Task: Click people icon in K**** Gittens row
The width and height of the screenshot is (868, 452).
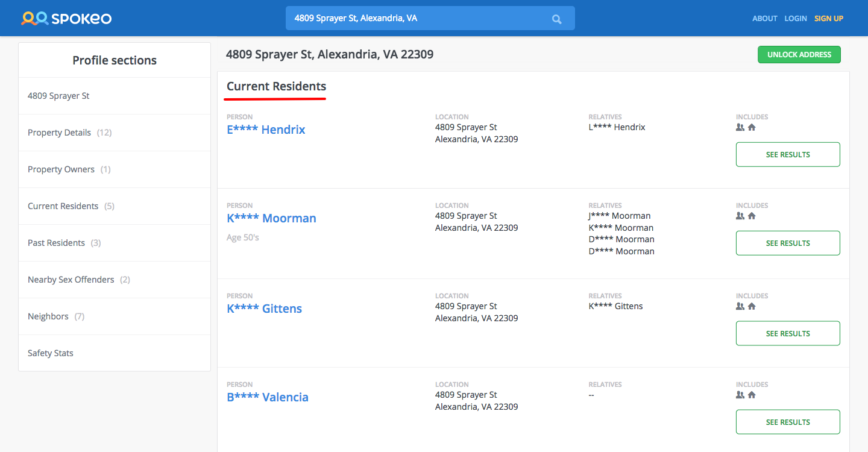Action: click(x=740, y=306)
